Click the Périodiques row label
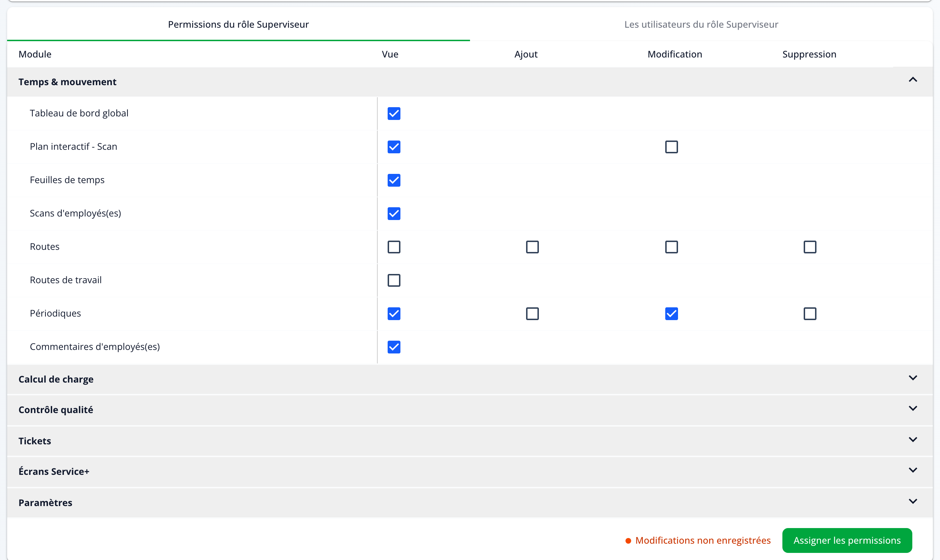 coord(55,313)
